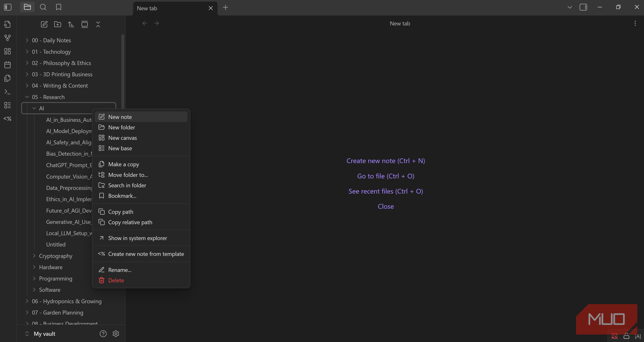Expand the Cryptography subfolder

point(34,256)
